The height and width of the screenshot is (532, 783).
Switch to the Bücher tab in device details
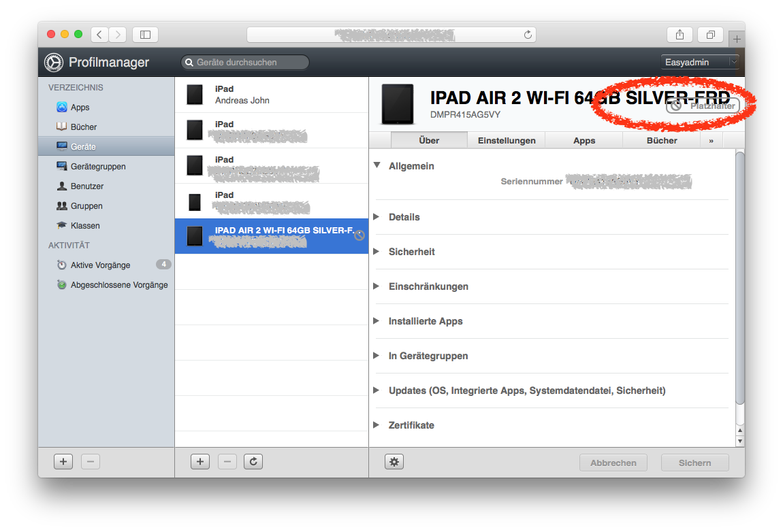pyautogui.click(x=662, y=140)
